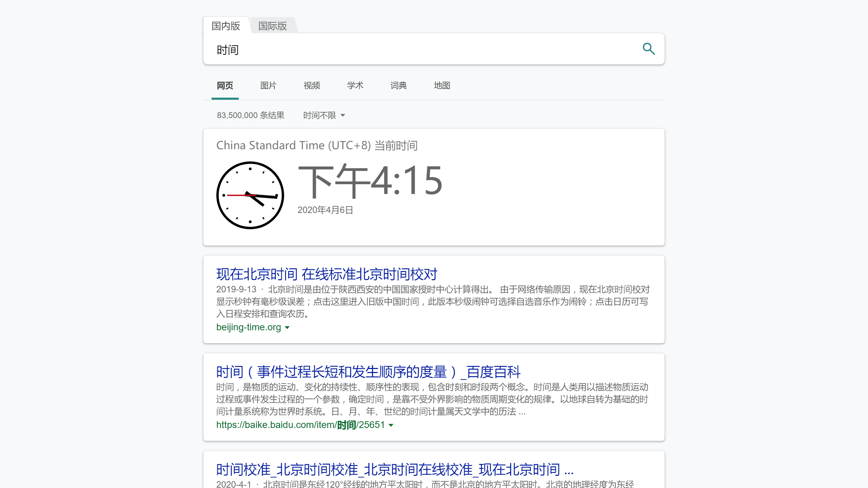Expand the arrow beside beijing-time.org
868x488 pixels.
pos(287,328)
